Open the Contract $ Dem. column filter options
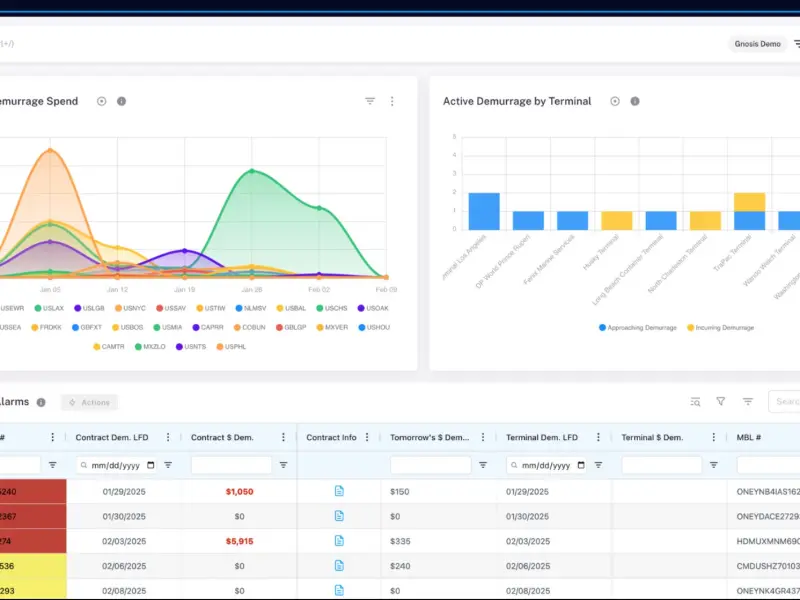Image resolution: width=800 pixels, height=600 pixels. pos(283,465)
